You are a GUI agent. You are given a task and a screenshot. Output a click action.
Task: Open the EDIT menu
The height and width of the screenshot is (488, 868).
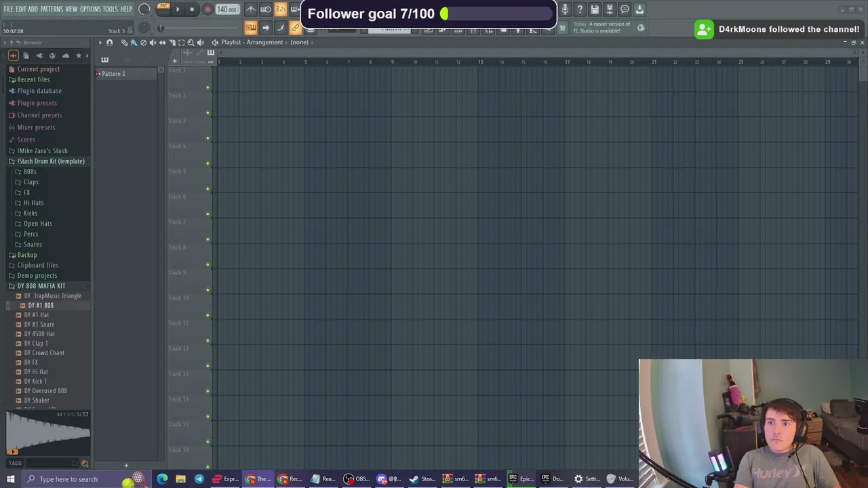pyautogui.click(x=20, y=9)
